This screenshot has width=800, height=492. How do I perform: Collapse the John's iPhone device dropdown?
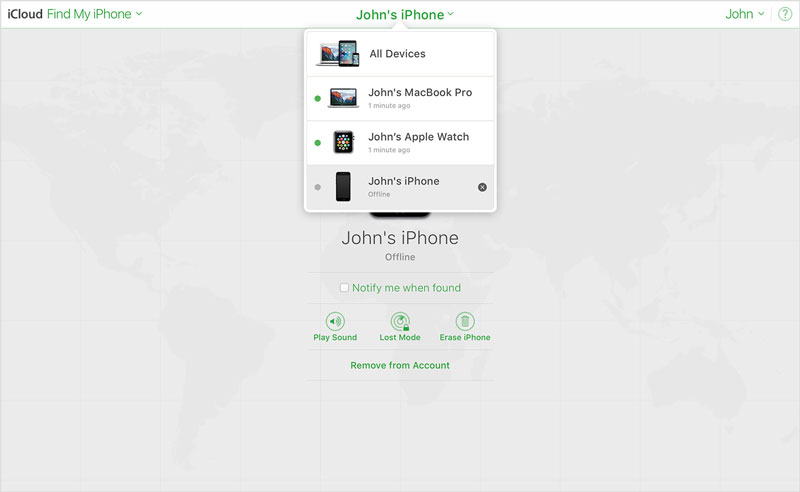[x=405, y=15]
